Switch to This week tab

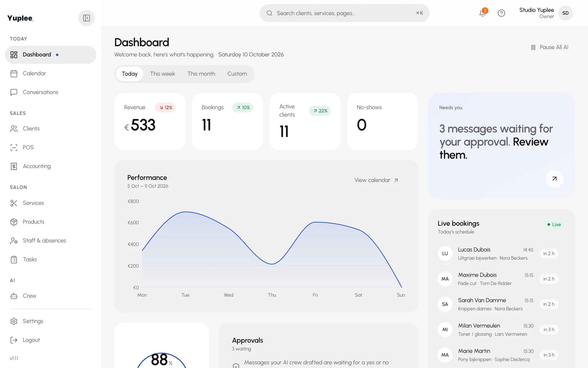pos(162,74)
